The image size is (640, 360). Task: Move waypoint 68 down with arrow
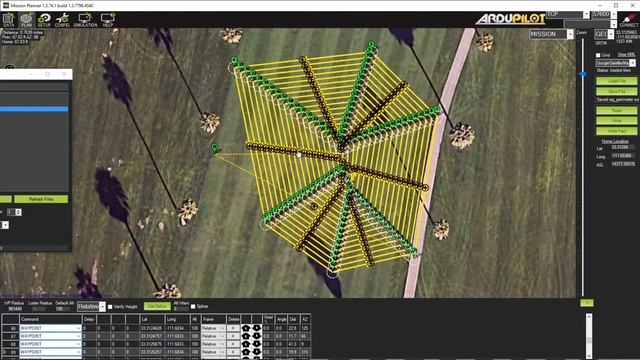coord(256,344)
